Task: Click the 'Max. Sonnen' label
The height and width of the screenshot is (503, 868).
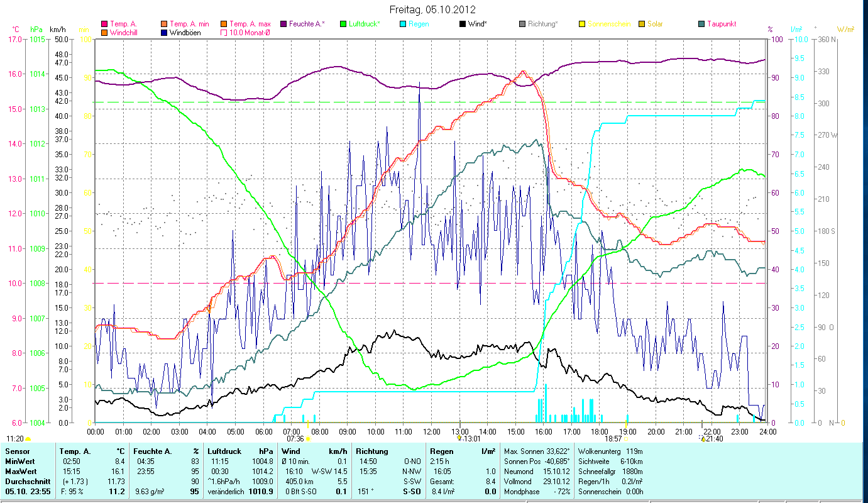Action: click(x=525, y=451)
